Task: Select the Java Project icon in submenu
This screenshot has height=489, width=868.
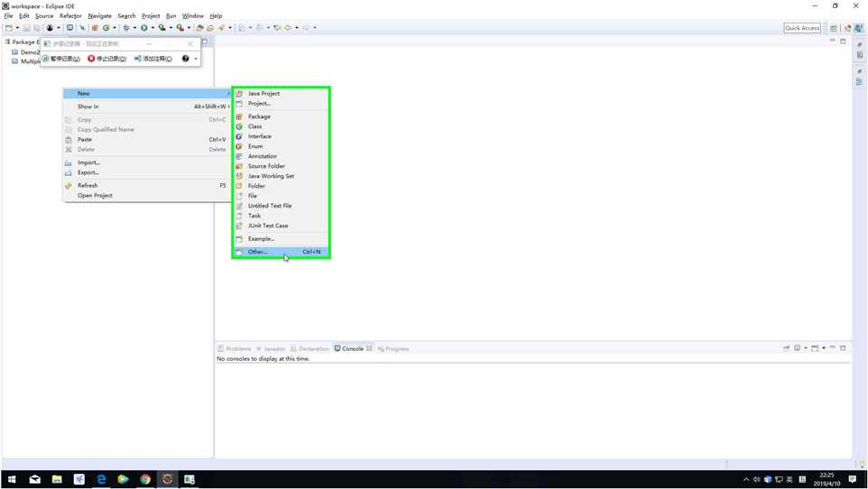Action: tap(239, 94)
